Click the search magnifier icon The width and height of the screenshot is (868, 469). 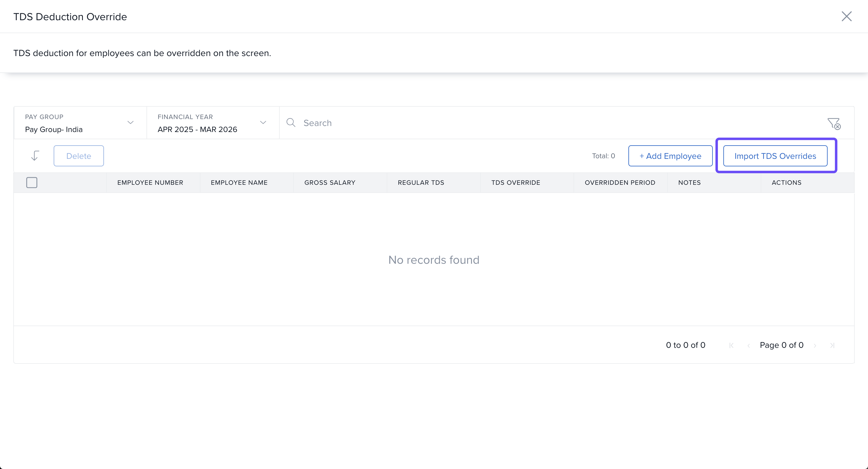291,123
